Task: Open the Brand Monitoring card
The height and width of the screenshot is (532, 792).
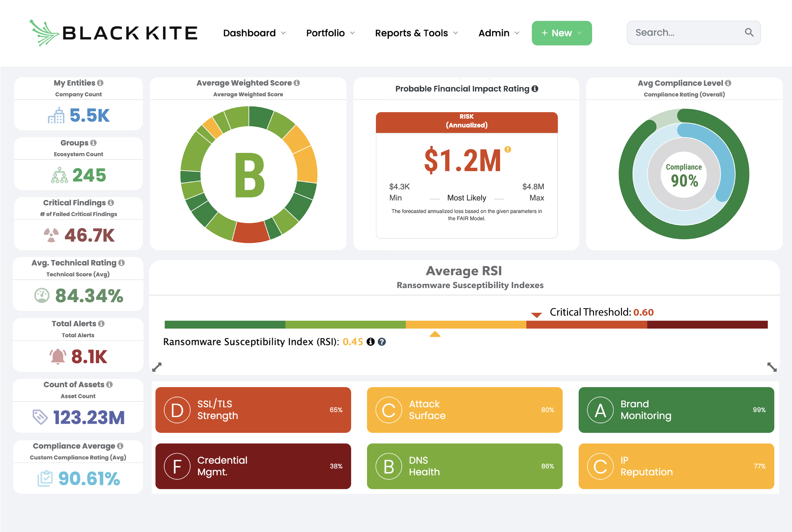Action: [676, 410]
